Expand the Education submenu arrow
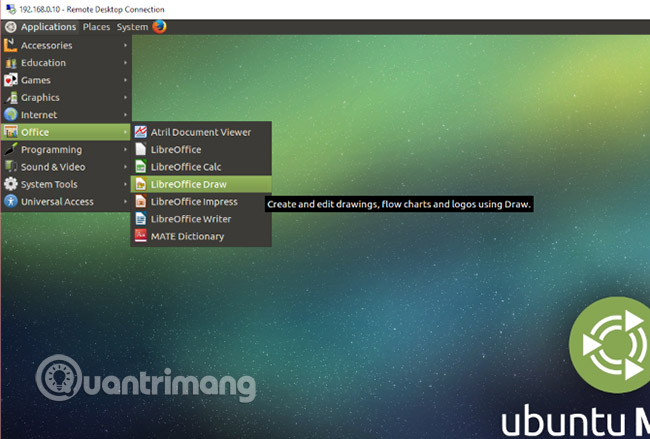The image size is (650, 439). coord(125,63)
